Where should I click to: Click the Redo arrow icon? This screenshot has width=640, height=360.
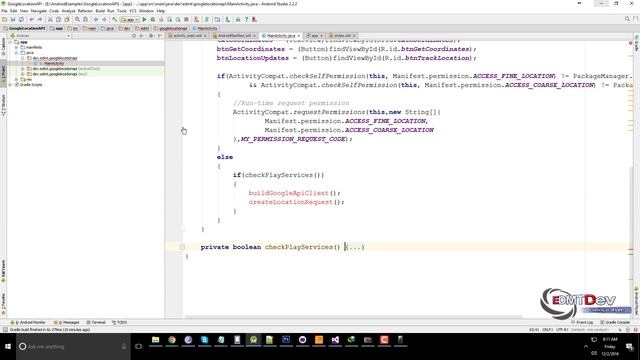(x=40, y=19)
